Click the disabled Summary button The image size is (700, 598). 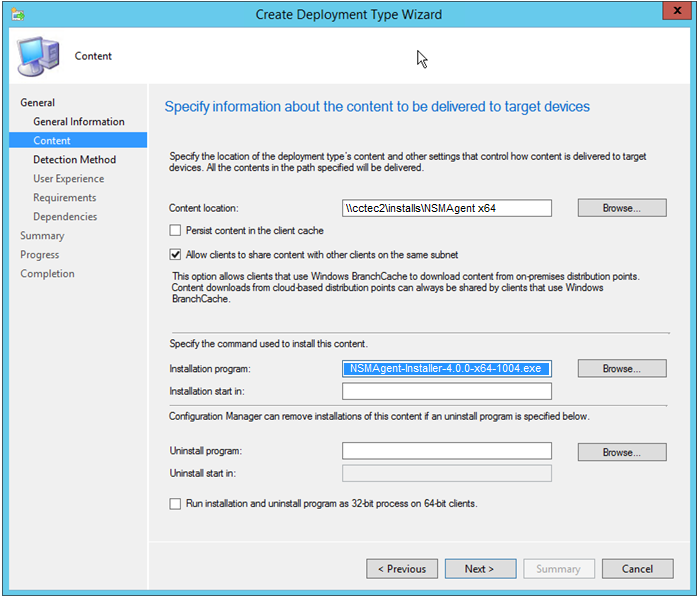coord(559,569)
